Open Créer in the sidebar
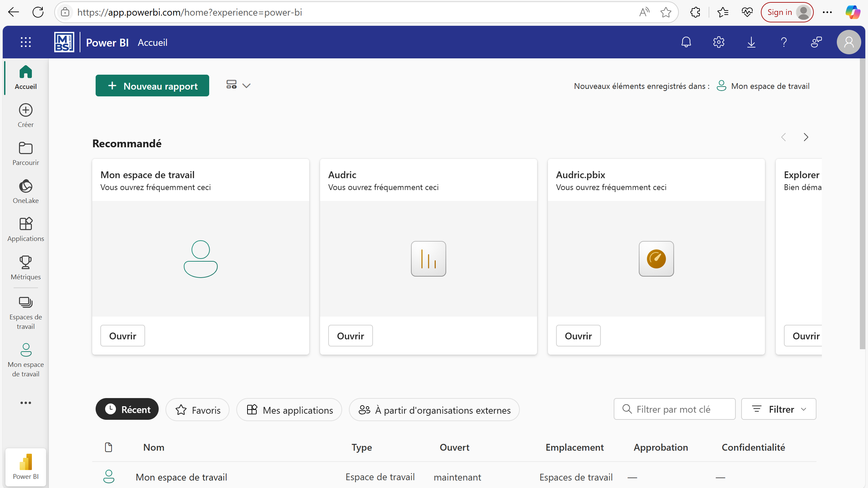This screenshot has height=488, width=868. tap(26, 116)
